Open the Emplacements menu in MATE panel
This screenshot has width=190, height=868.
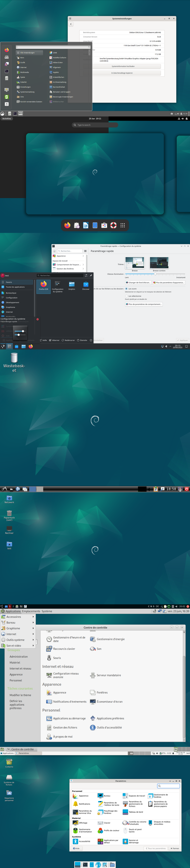(31, 611)
